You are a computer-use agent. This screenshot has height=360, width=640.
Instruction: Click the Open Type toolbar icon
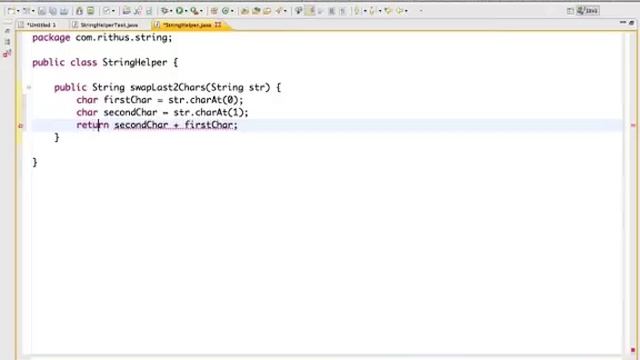[245, 11]
